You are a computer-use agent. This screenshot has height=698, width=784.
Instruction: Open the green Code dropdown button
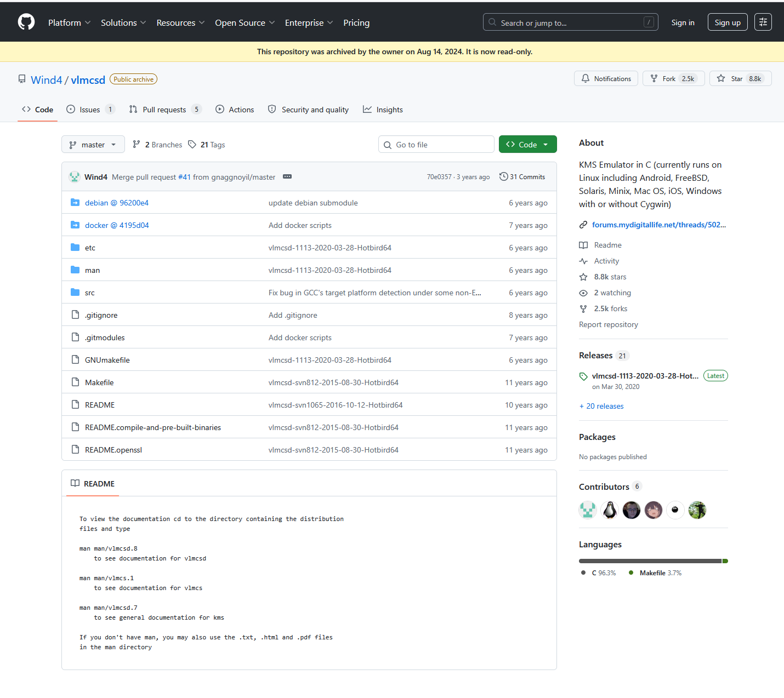pos(527,145)
